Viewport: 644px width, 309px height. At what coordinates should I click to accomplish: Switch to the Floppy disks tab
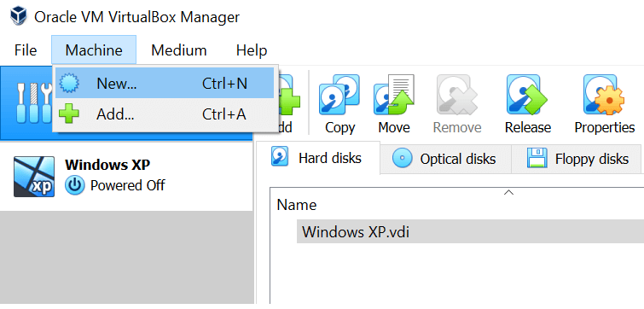click(577, 159)
